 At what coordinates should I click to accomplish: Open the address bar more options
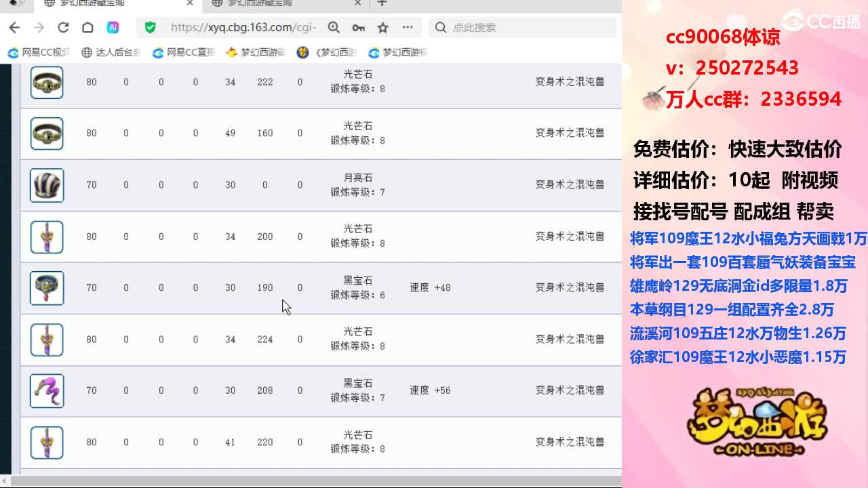point(408,27)
